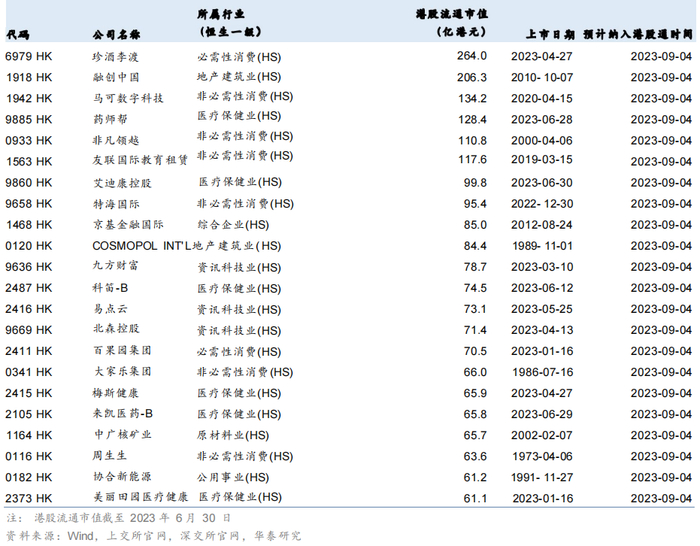Click market value 99.8
This screenshot has width=700, height=546.
[x=475, y=183]
